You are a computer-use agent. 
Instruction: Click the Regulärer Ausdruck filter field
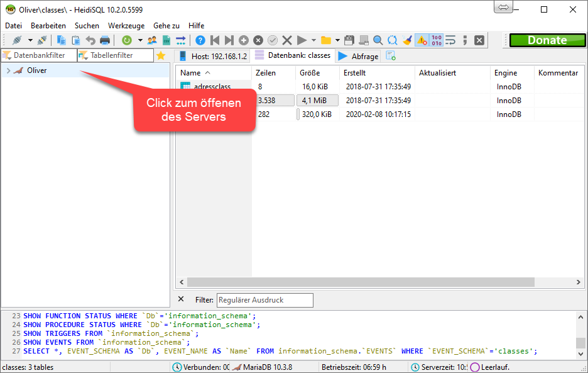264,300
